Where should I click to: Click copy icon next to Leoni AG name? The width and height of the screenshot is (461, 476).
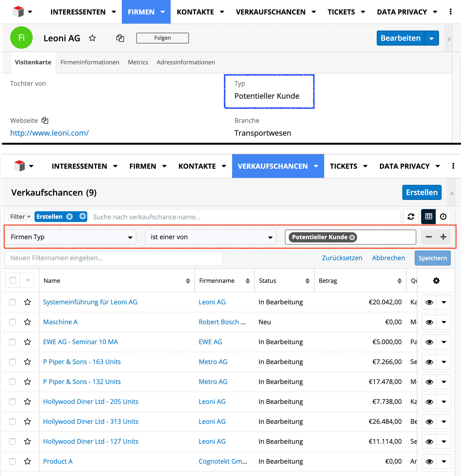point(120,38)
